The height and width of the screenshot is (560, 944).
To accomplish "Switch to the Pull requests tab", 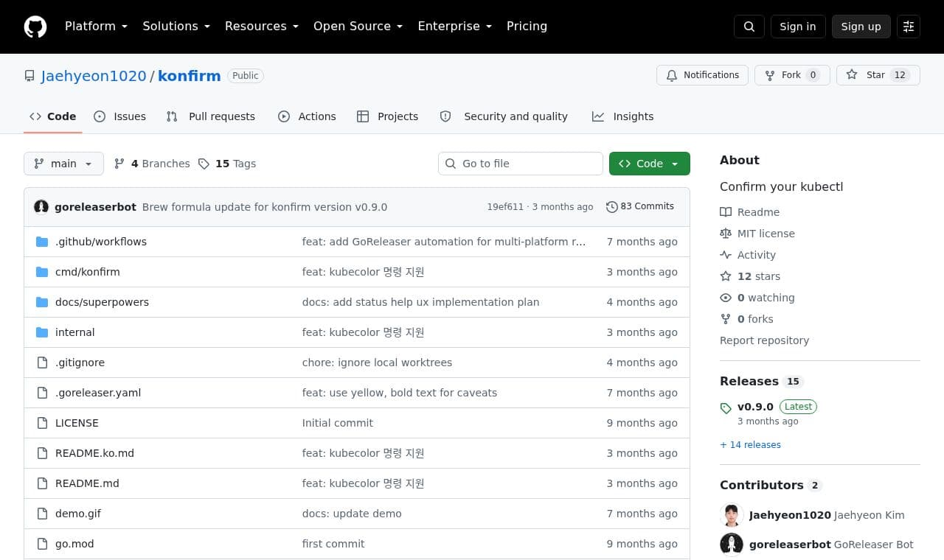I will pyautogui.click(x=211, y=116).
